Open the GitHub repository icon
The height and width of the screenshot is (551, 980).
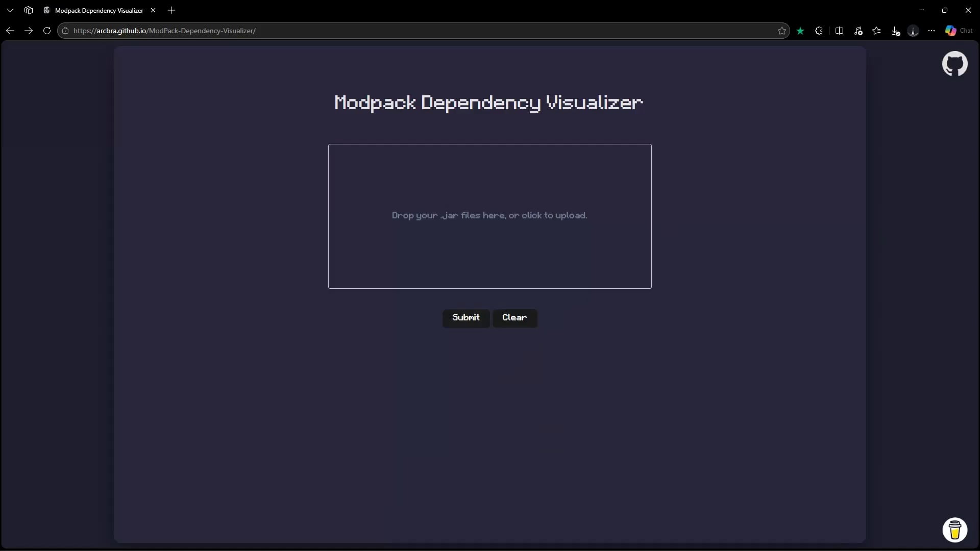click(x=954, y=64)
